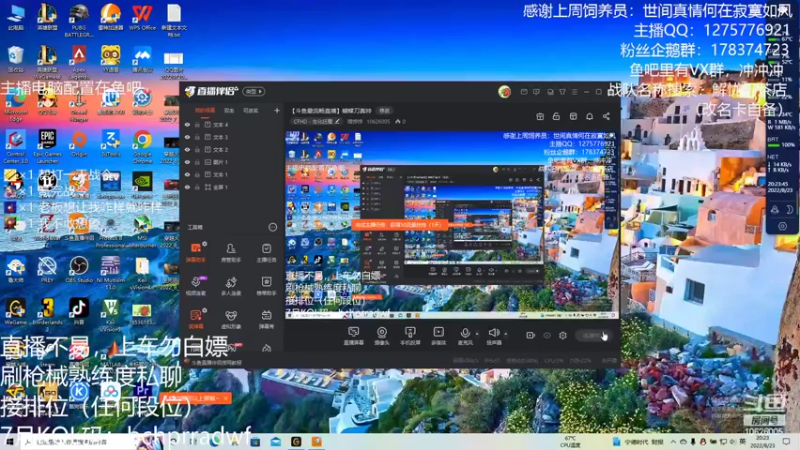This screenshot has width=800, height=450.
Task: Hide the 图片 1 source layer
Action: 187,162
